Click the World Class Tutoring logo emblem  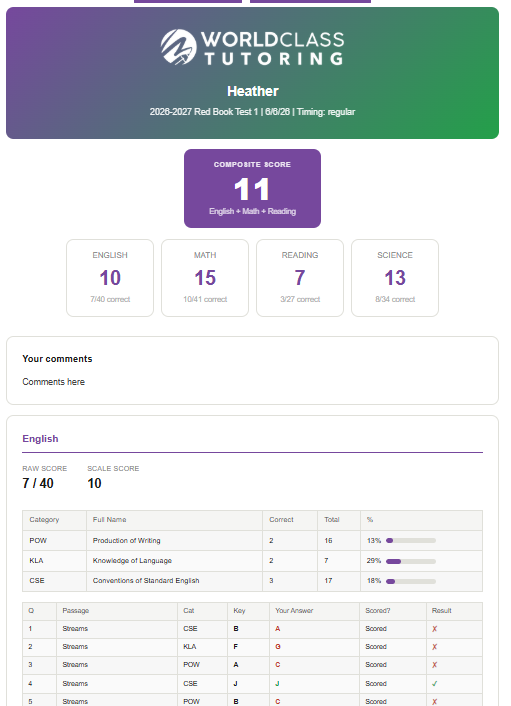[179, 47]
